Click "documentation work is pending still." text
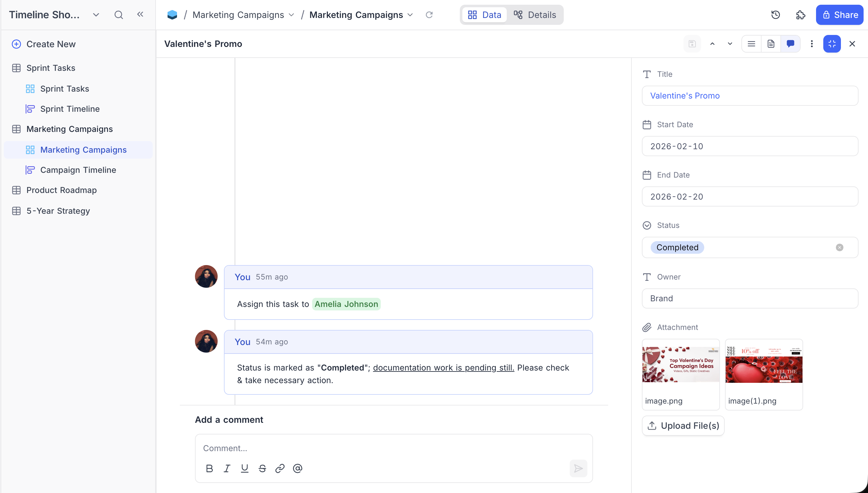Viewport: 868px width, 493px height. pos(443,368)
